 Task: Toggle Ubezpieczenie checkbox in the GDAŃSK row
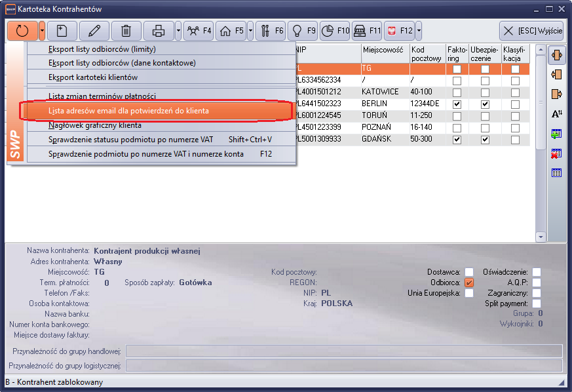pyautogui.click(x=485, y=140)
